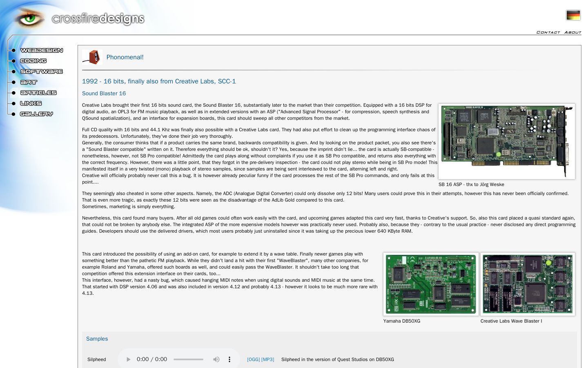Open the Art menu item
The width and height of the screenshot is (588, 368).
tap(29, 82)
